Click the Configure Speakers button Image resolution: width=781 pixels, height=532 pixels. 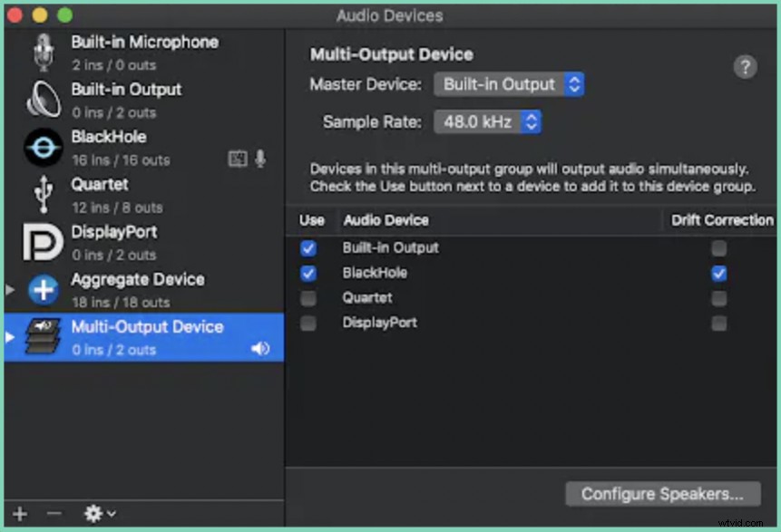coord(663,494)
